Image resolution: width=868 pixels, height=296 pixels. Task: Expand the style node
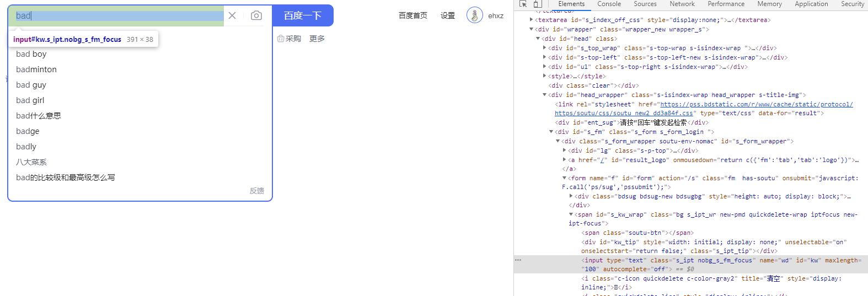coord(545,76)
